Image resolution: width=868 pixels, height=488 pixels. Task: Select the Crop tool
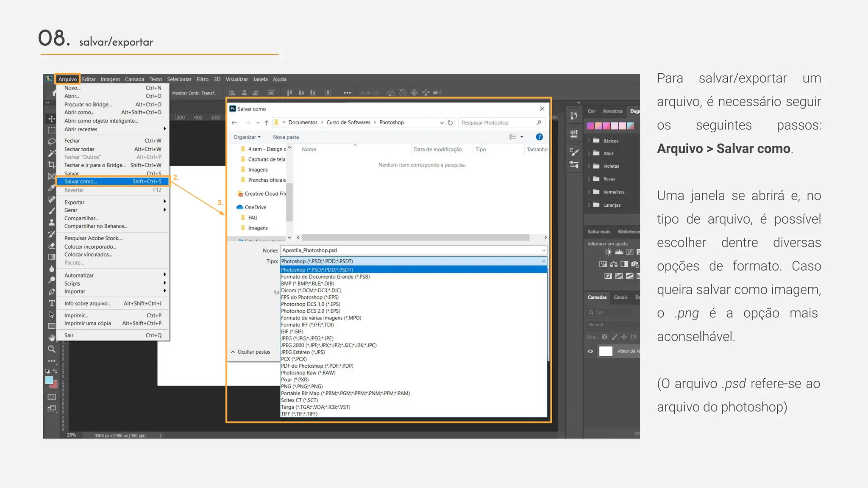pos(52,165)
